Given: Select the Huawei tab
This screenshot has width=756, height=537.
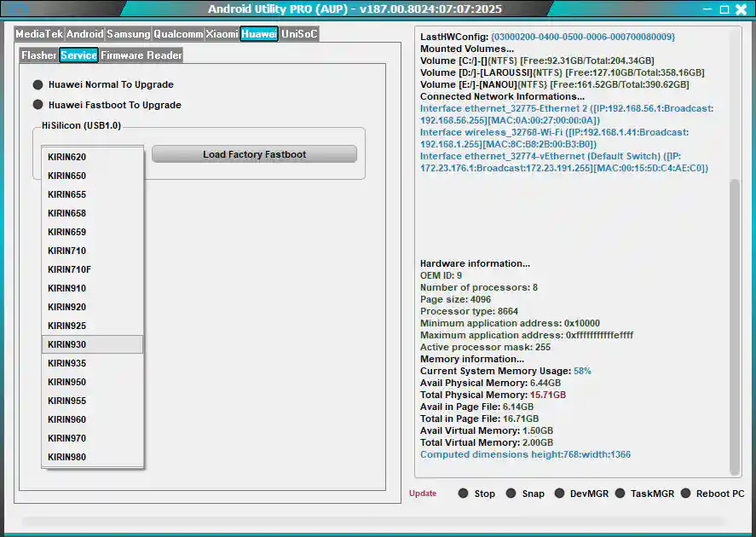Looking at the screenshot, I should click(259, 34).
